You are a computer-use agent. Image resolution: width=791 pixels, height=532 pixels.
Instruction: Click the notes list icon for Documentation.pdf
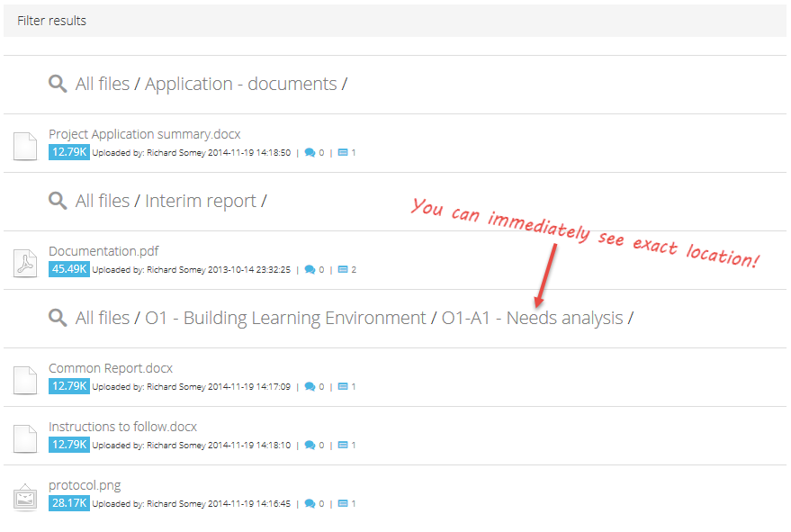(x=343, y=269)
